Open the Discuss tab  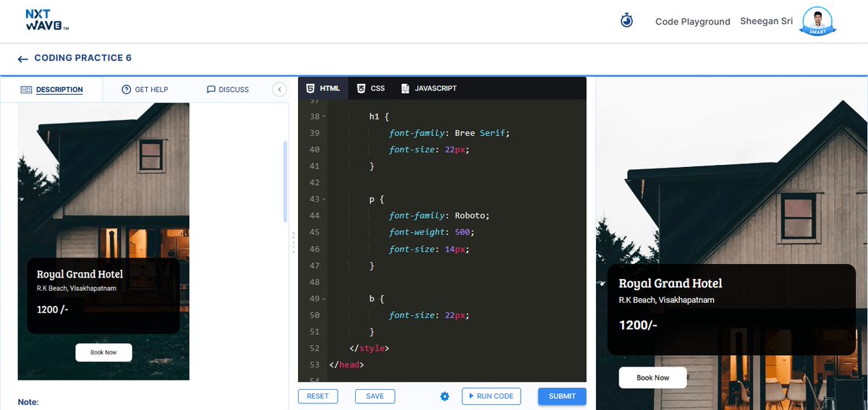coord(227,90)
